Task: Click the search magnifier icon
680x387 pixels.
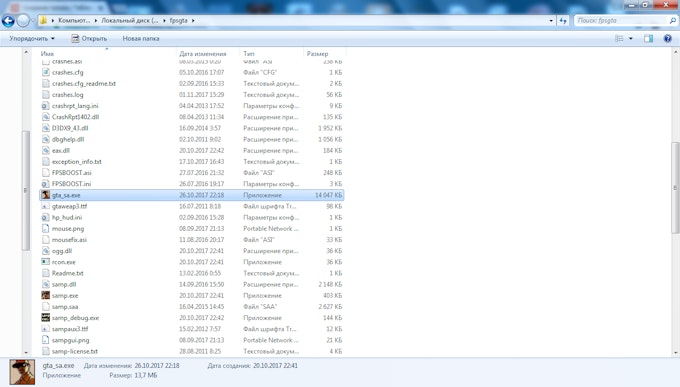Action: pos(673,20)
